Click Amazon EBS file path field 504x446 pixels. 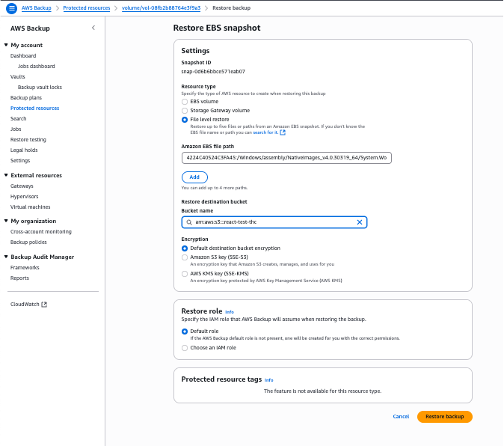pos(286,158)
